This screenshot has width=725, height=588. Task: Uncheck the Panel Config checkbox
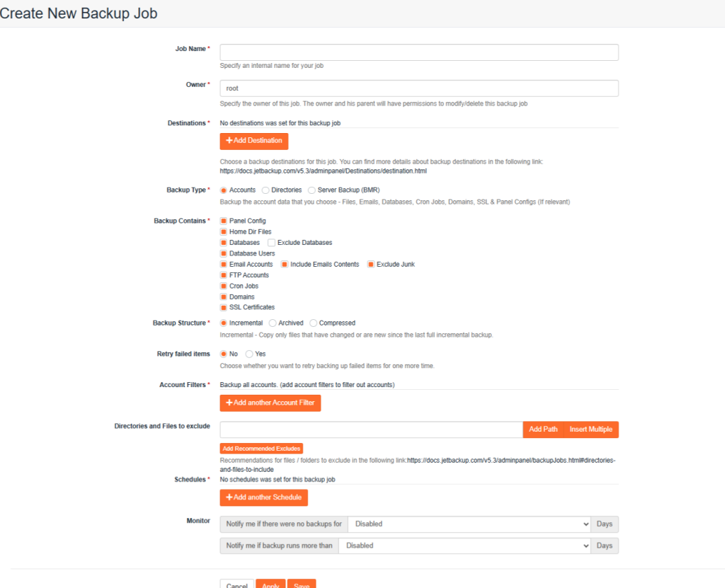pyautogui.click(x=223, y=221)
